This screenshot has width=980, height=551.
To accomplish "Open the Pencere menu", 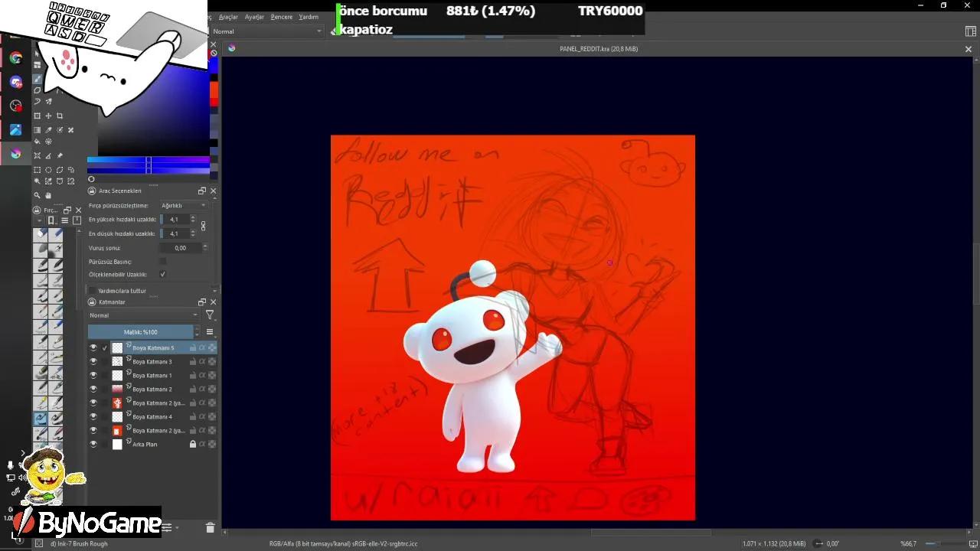I will pyautogui.click(x=281, y=17).
